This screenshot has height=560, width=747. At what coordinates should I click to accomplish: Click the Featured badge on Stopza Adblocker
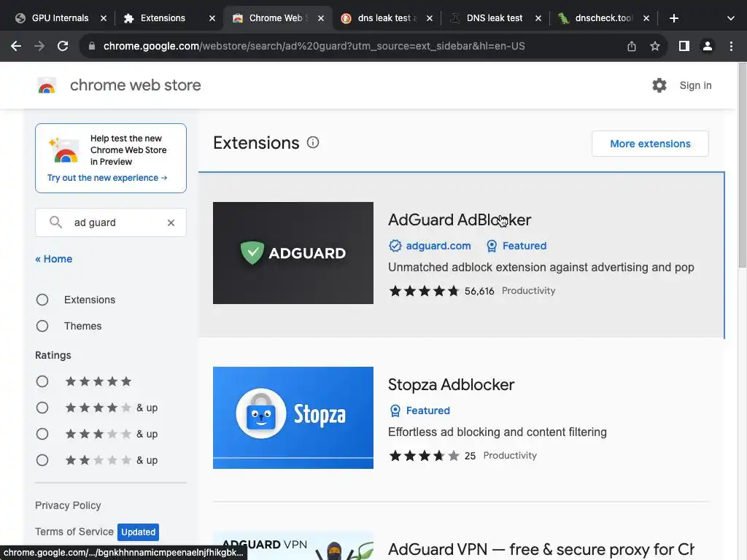click(419, 411)
